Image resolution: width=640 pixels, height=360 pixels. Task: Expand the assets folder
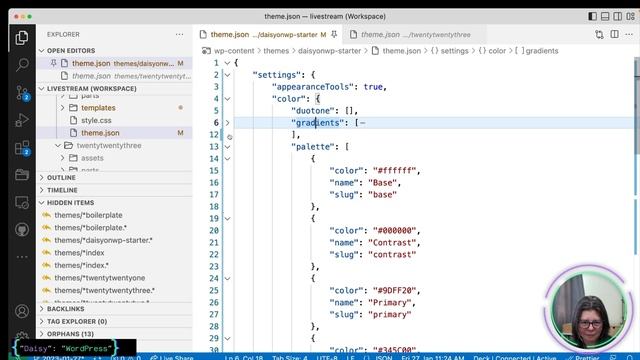click(x=62, y=158)
